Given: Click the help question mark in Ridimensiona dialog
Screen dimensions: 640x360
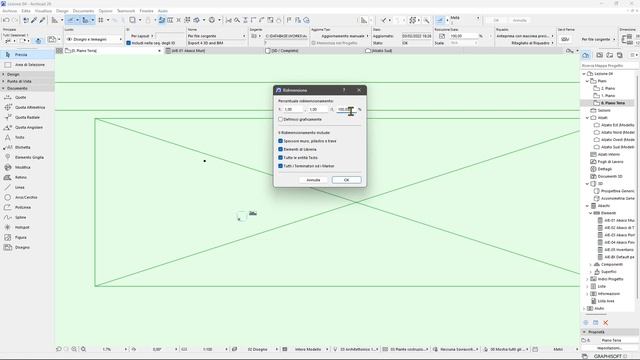Looking at the screenshot, I should coord(344,90).
